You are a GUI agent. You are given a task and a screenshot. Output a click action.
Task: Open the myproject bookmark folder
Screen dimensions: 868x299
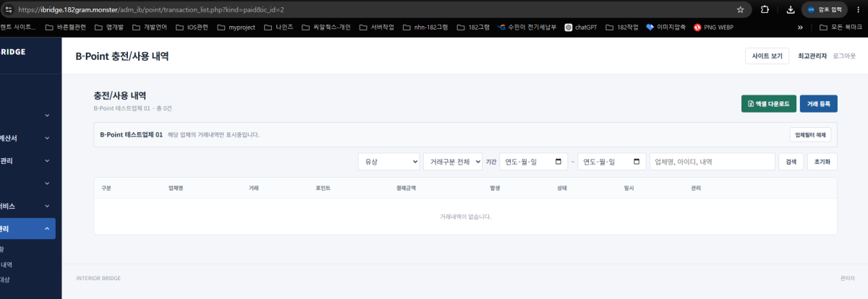pos(235,27)
